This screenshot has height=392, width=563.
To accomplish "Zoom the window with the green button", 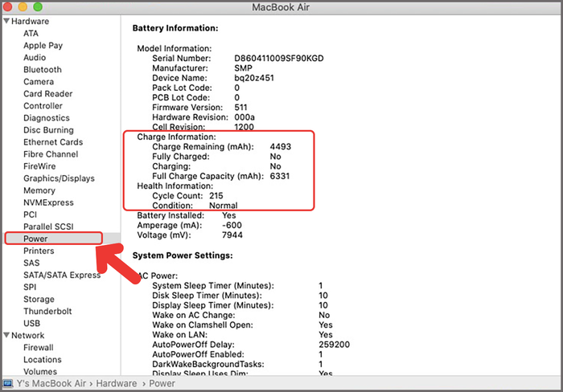I will pyautogui.click(x=37, y=6).
